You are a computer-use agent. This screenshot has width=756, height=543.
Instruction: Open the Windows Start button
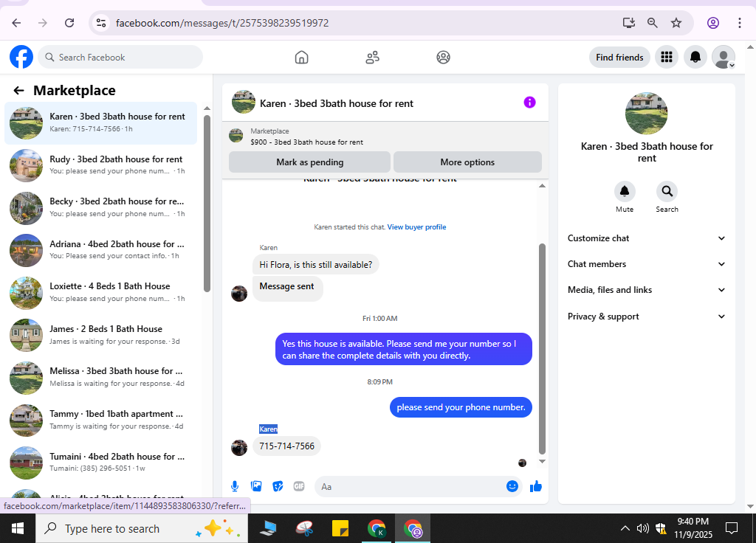tap(18, 528)
